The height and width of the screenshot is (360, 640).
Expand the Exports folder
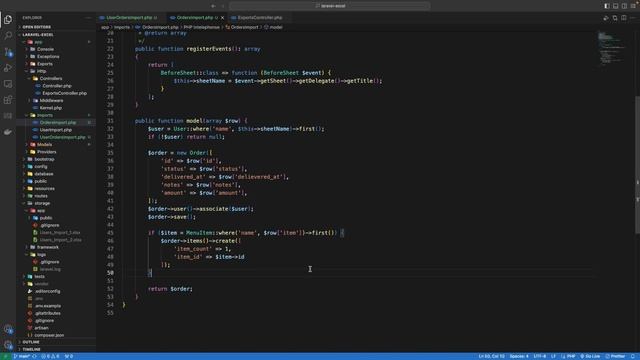pyautogui.click(x=44, y=64)
